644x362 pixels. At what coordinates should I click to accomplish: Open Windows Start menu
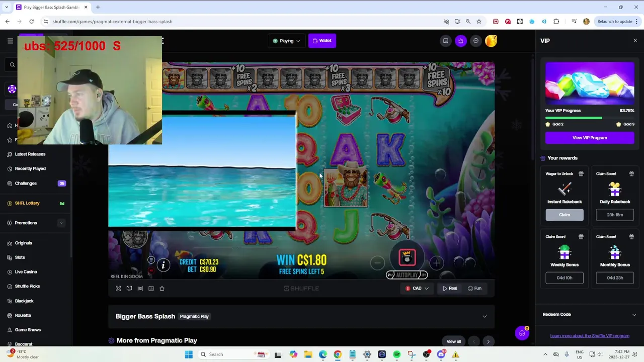pyautogui.click(x=189, y=354)
